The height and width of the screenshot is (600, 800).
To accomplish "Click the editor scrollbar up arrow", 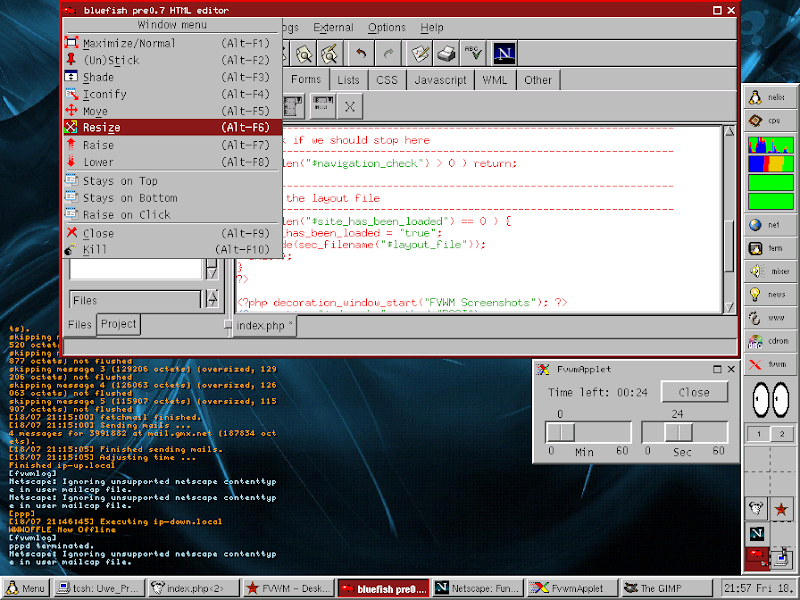I will [729, 132].
